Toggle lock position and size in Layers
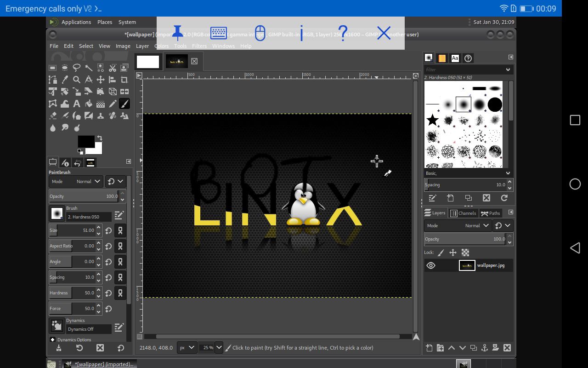 click(x=453, y=253)
